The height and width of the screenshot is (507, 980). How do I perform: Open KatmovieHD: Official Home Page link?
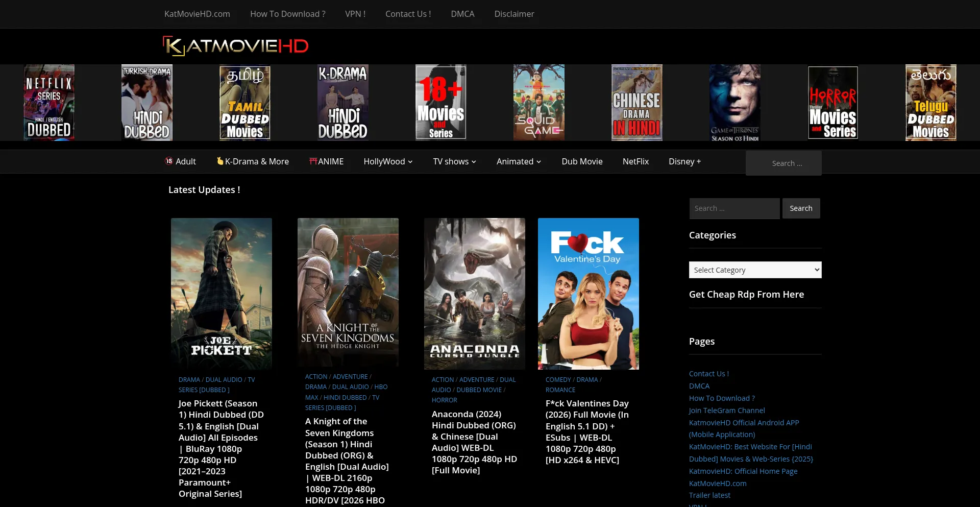(743, 471)
